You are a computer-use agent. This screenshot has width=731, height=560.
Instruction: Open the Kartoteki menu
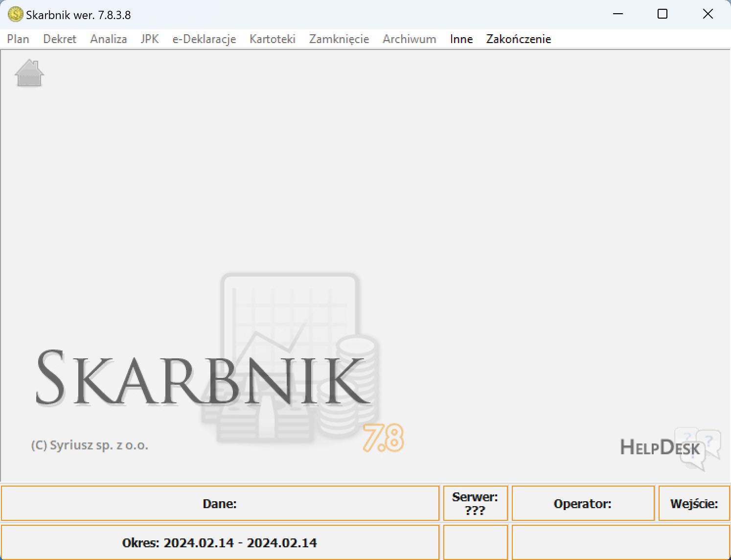click(x=273, y=39)
